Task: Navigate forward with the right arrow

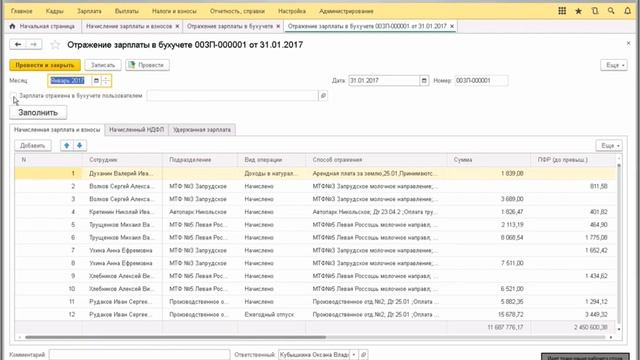Action: [34, 44]
